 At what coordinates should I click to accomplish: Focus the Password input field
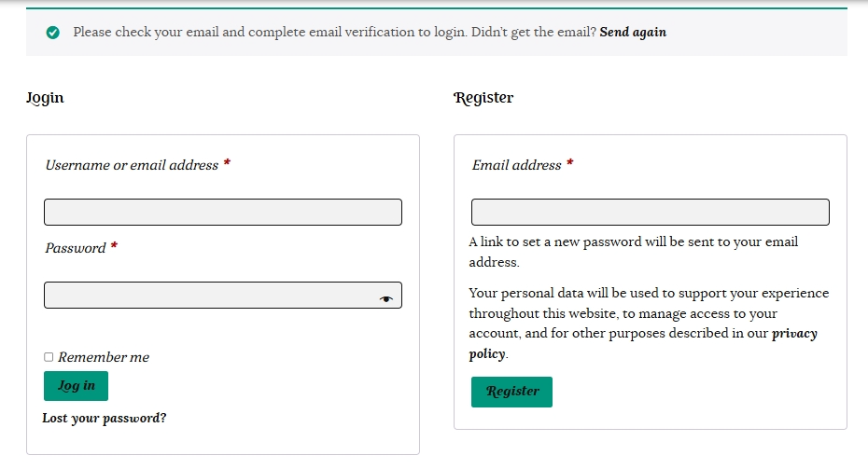click(210, 296)
